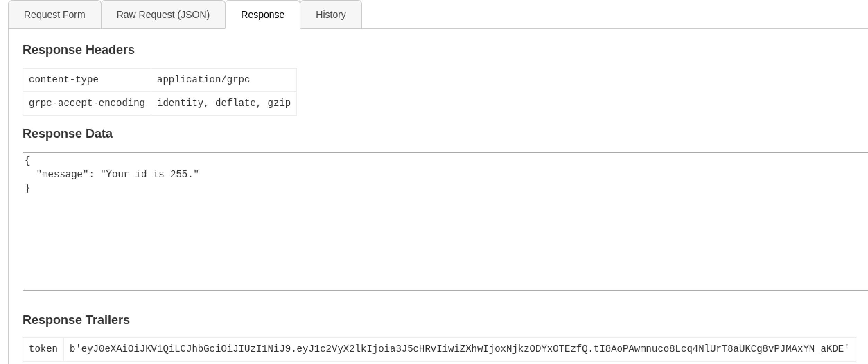Click the "Your id is 255." value
Image resolution: width=868 pixels, height=364 pixels.
(x=150, y=174)
